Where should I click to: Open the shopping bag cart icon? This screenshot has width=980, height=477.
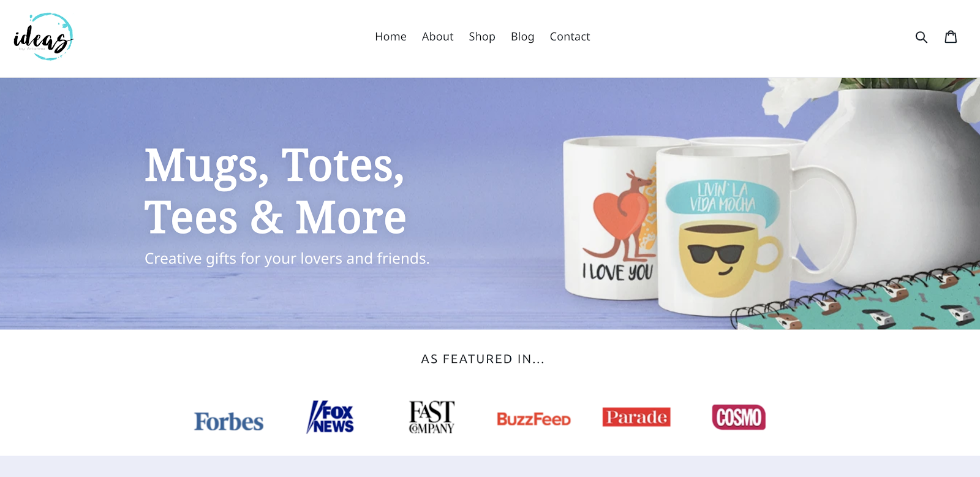951,37
